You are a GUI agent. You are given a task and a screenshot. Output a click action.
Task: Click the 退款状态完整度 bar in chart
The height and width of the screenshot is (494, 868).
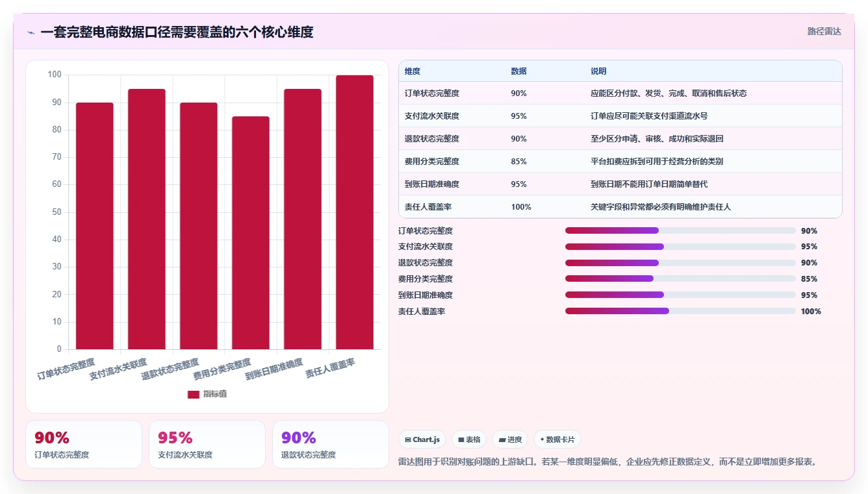199,226
